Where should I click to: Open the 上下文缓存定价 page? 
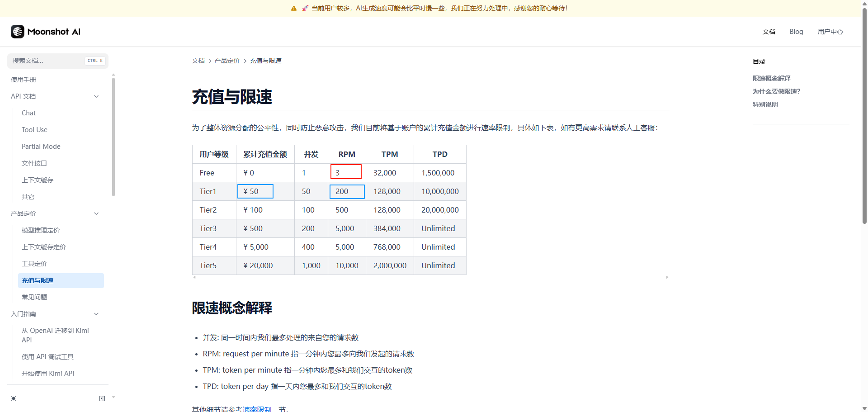coord(44,247)
